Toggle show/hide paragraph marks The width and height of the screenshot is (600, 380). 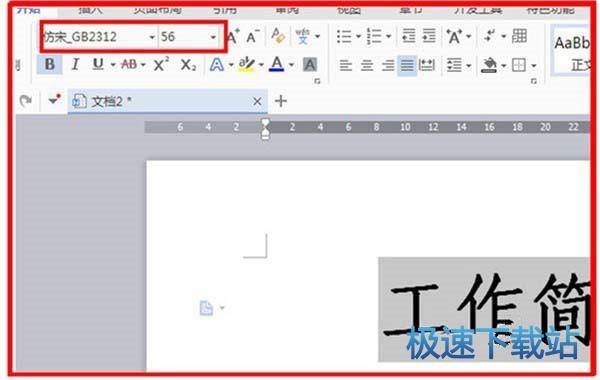coord(489,36)
